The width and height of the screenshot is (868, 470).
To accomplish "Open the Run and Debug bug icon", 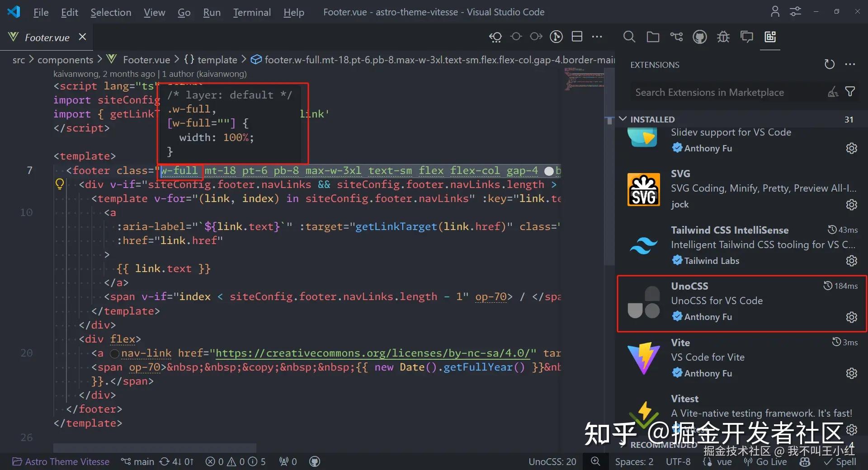I will [723, 37].
